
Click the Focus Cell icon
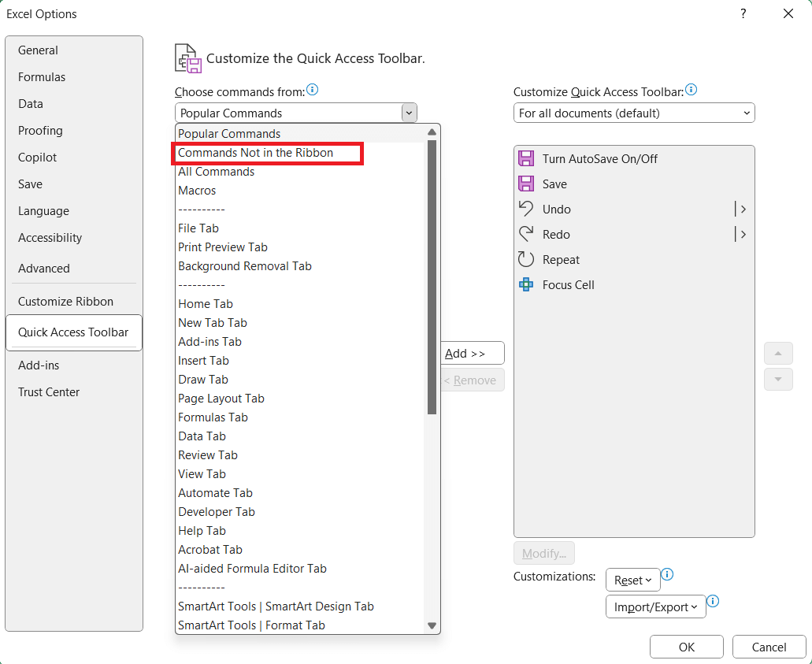525,285
